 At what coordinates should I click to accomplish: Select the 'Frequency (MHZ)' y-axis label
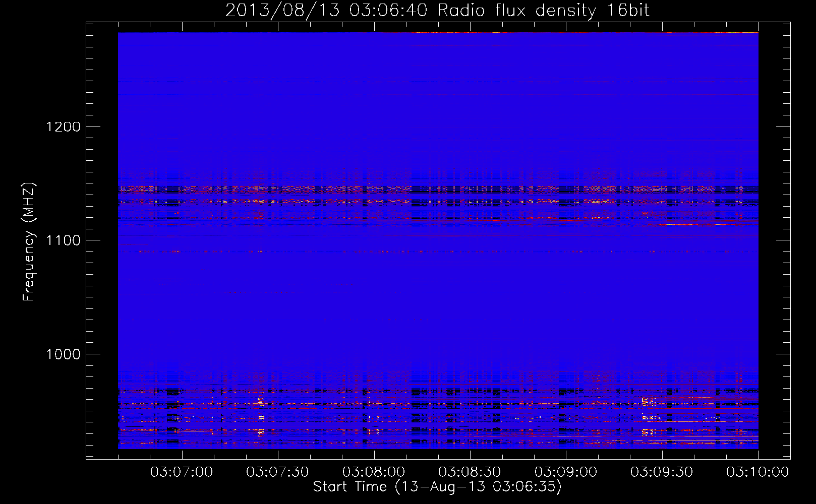(29, 242)
